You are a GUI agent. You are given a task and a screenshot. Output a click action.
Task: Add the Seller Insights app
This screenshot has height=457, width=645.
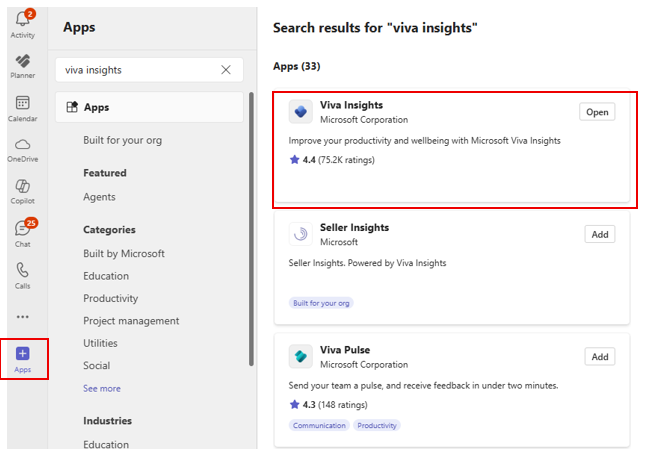(599, 234)
